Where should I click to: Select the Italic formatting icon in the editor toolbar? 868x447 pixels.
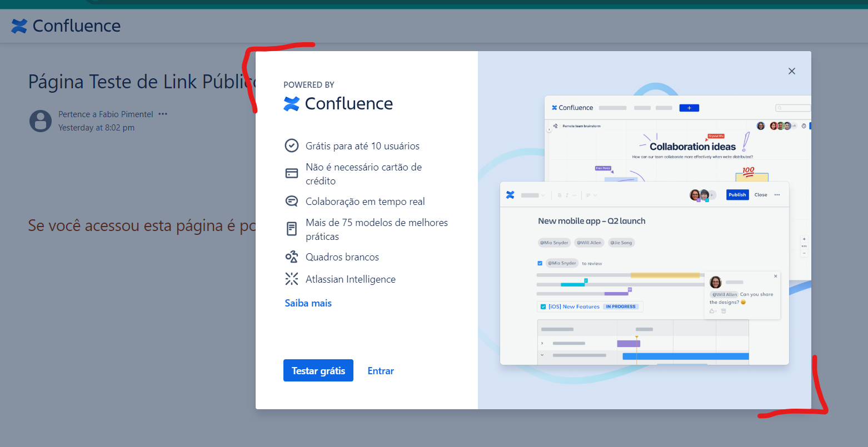pos(567,195)
